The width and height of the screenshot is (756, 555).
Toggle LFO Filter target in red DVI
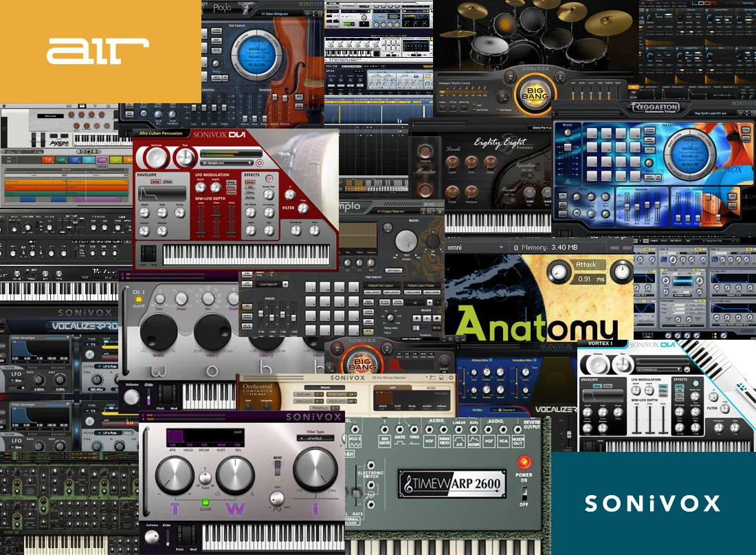tap(232, 187)
